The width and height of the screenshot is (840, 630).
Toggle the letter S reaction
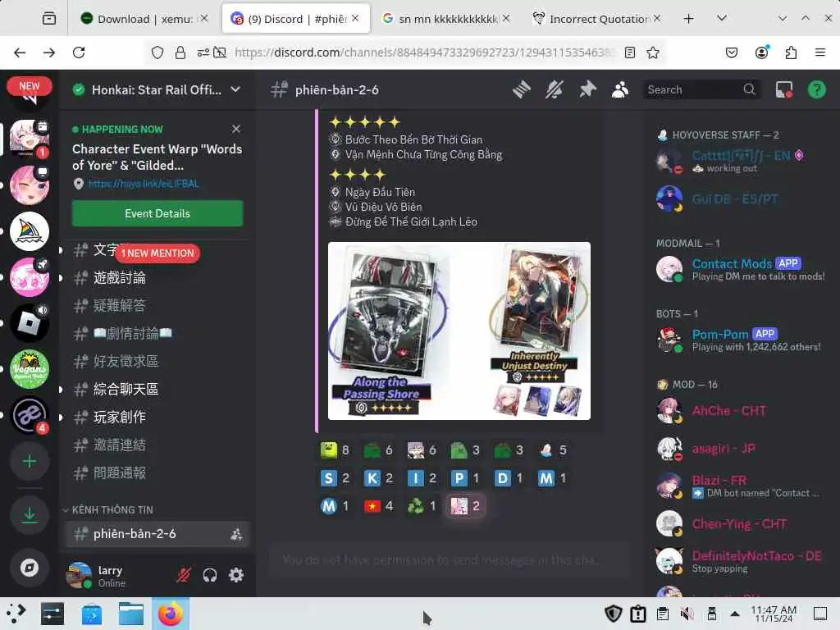click(x=336, y=478)
